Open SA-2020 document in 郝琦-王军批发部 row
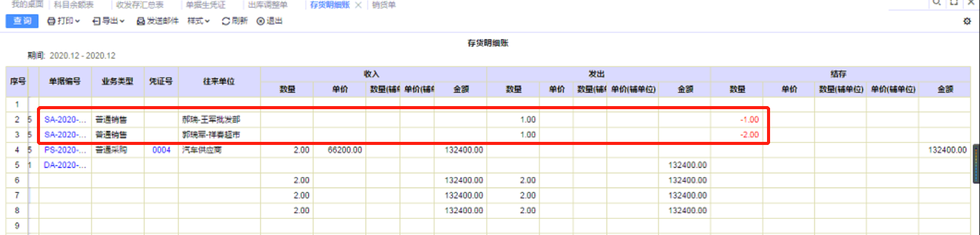980x235 pixels. point(65,120)
